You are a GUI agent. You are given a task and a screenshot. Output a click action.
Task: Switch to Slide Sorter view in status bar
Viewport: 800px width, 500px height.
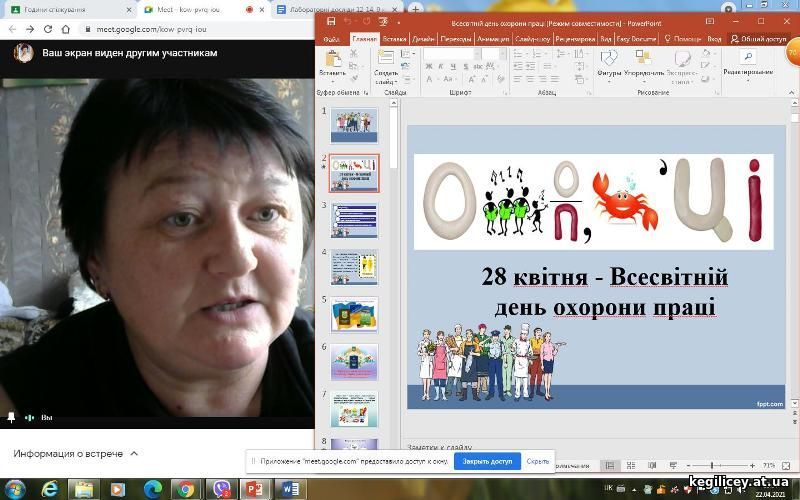(631, 465)
